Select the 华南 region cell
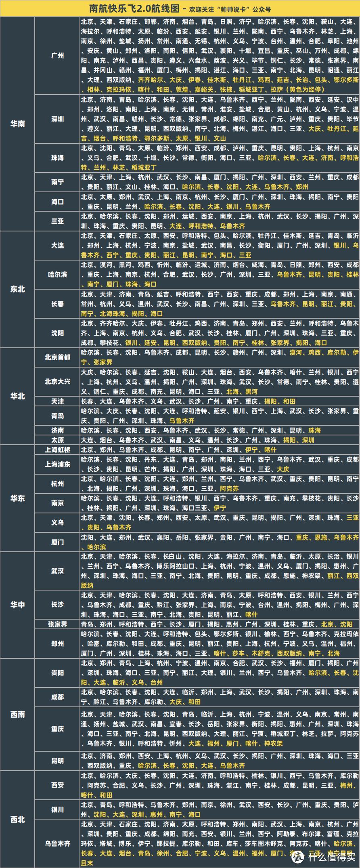Viewport: 360px width, 868px height. pyautogui.click(x=18, y=124)
